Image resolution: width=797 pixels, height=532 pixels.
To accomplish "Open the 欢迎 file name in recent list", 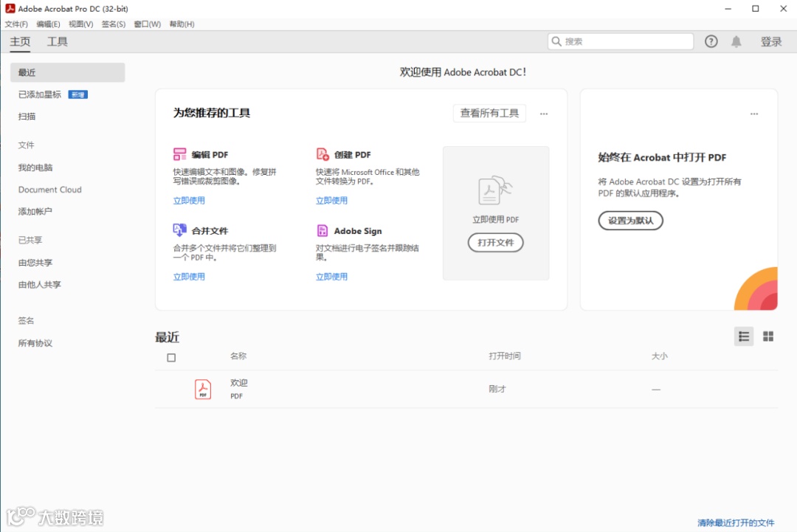I will tap(239, 383).
